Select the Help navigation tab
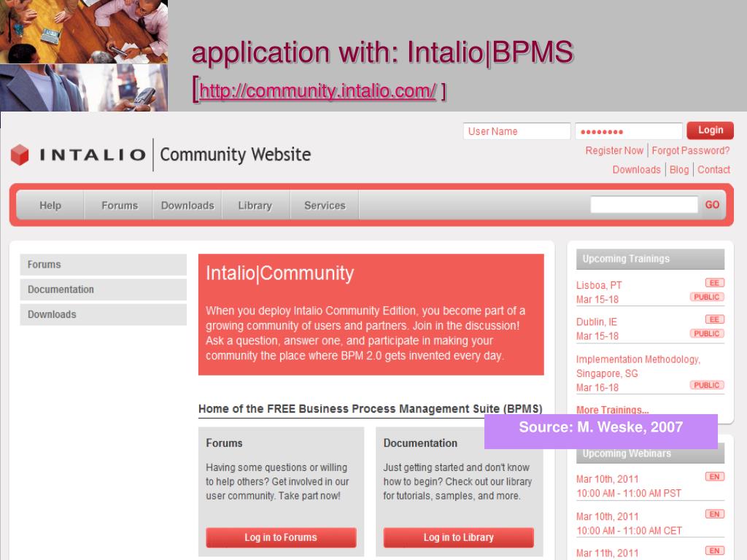747x560 pixels. [x=50, y=205]
